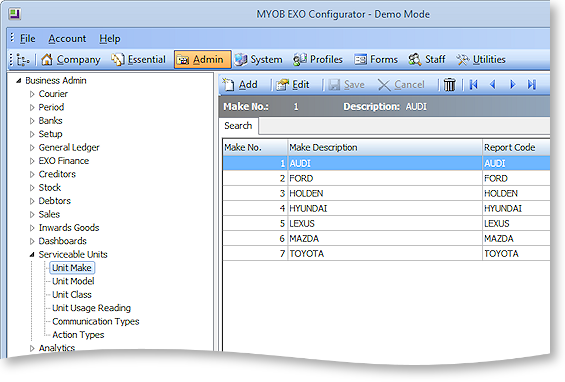This screenshot has height=382, width=565.
Task: Delete record using the trash can icon
Action: pos(449,85)
